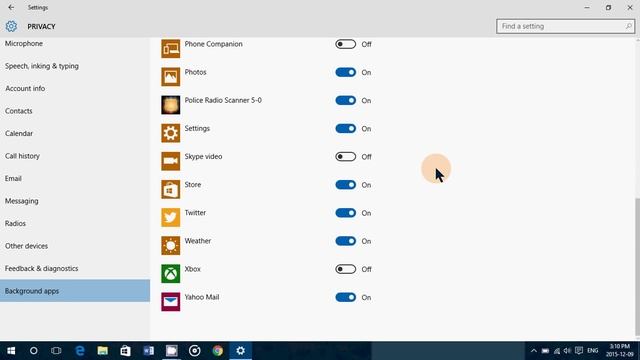Turn off Yahoo Mail background toggle

pos(345,298)
